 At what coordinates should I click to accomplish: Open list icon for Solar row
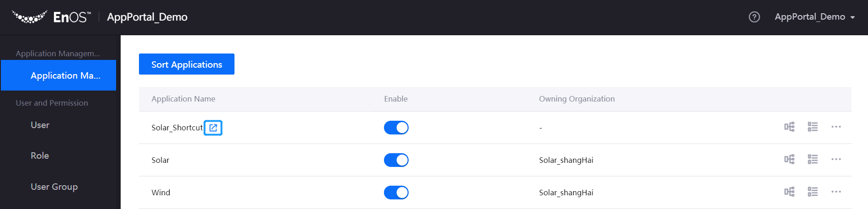point(813,159)
